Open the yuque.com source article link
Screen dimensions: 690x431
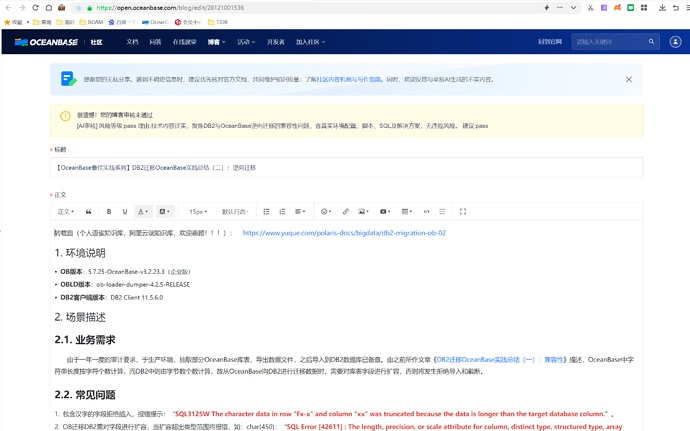[344, 233]
